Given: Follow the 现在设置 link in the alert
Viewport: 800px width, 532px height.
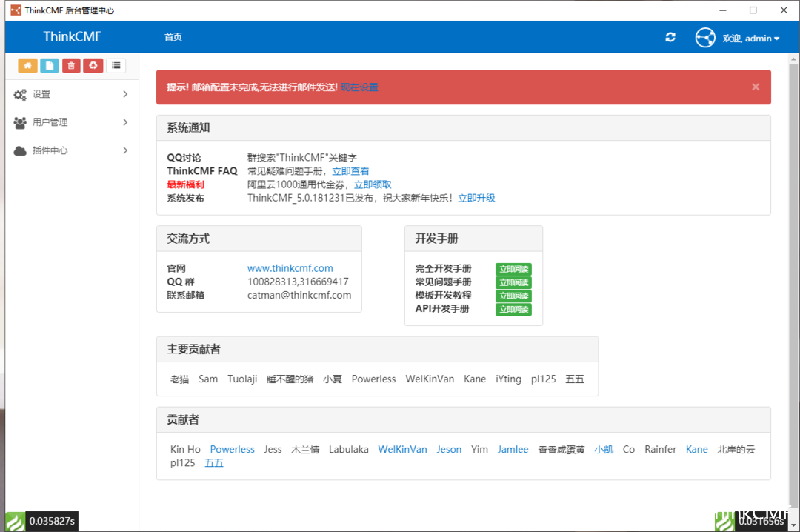Looking at the screenshot, I should (x=359, y=87).
